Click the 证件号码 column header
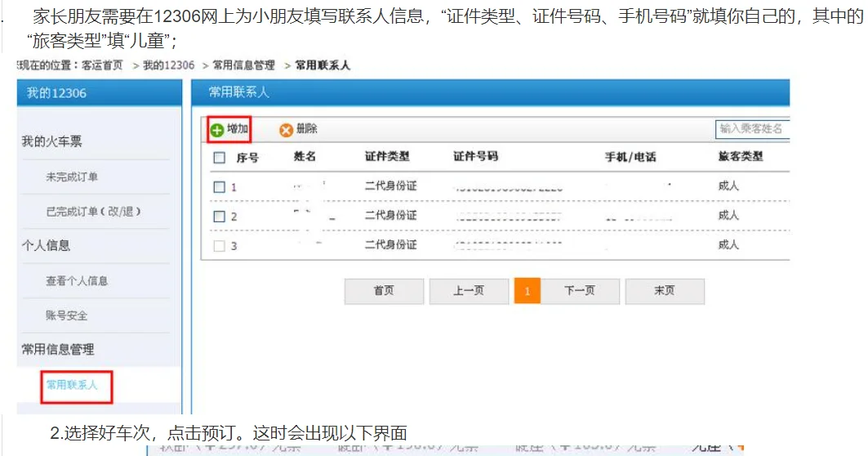 point(475,157)
